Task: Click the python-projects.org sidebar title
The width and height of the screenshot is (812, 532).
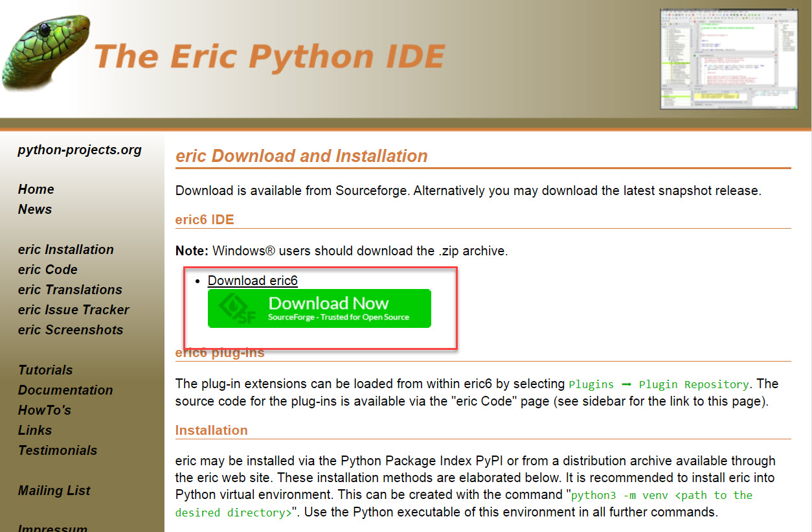Action: point(80,150)
